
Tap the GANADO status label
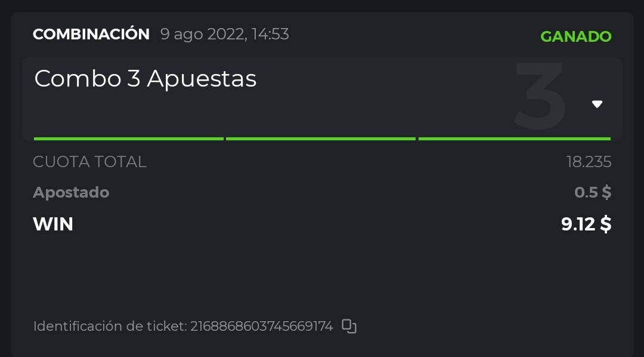tap(575, 36)
